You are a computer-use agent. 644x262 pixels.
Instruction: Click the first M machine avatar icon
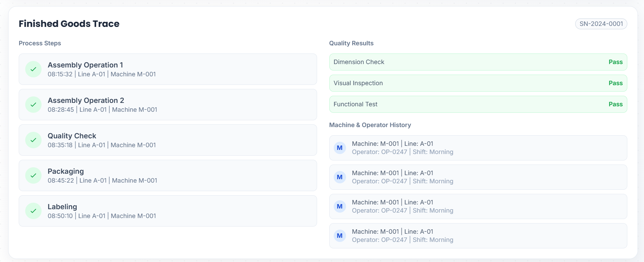(340, 148)
